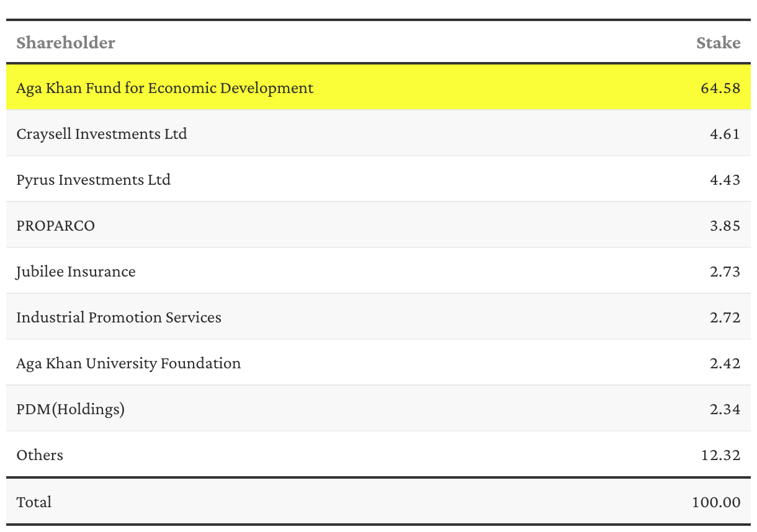Select the Aga Khan Fund for Economic Development row
757x532 pixels.
click(x=378, y=87)
